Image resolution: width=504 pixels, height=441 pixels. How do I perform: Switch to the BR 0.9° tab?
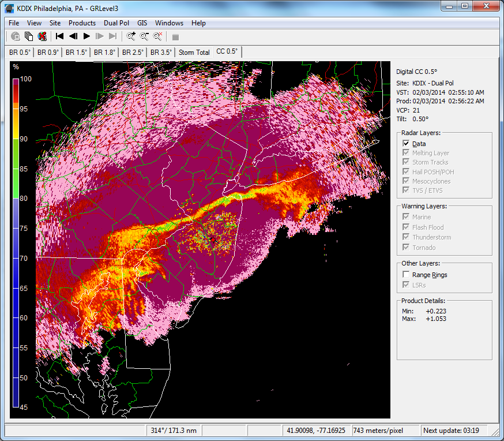coord(48,53)
